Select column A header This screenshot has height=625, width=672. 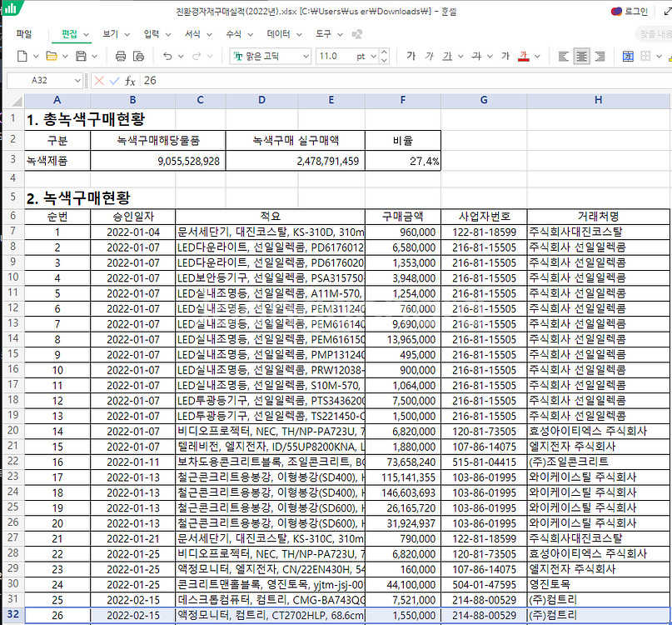click(57, 100)
